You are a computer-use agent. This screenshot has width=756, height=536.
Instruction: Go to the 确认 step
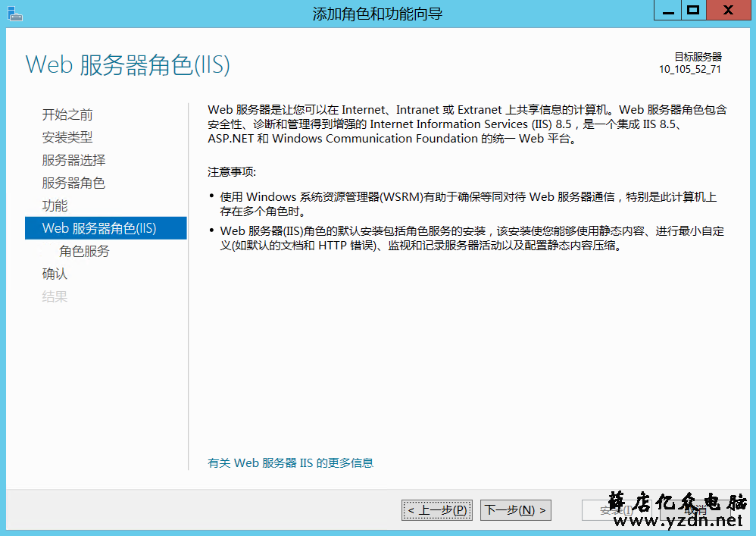pos(55,274)
